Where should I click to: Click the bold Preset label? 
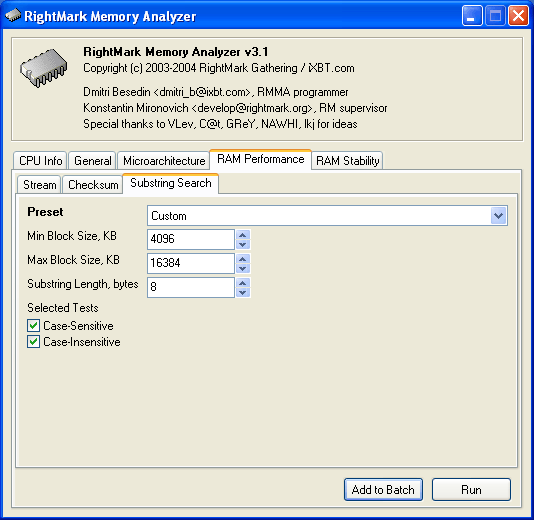click(45, 212)
